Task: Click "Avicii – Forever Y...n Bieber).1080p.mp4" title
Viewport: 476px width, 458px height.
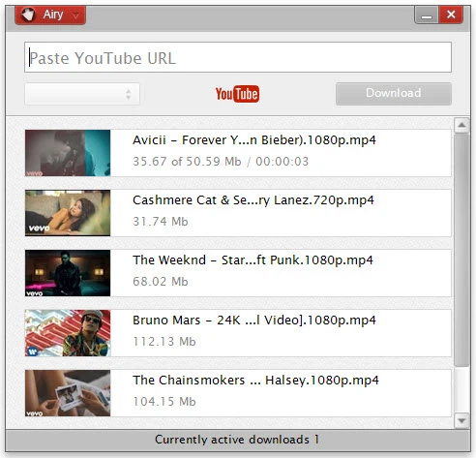Action: coord(254,140)
